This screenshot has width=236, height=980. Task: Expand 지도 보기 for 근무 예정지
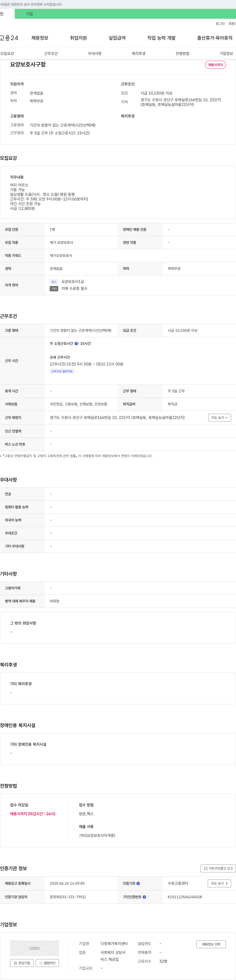[219, 417]
